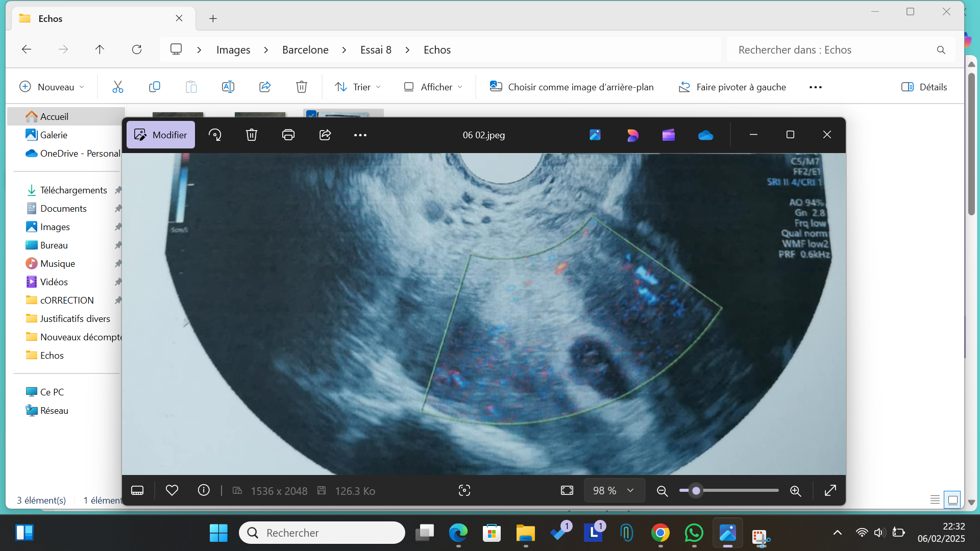Delete the photo with the trash icon
The height and width of the screenshot is (551, 980).
[x=252, y=135]
